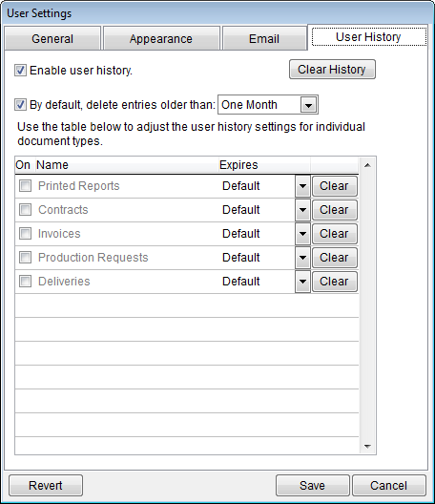Click the User History tab
The width and height of the screenshot is (435, 504).
(368, 37)
